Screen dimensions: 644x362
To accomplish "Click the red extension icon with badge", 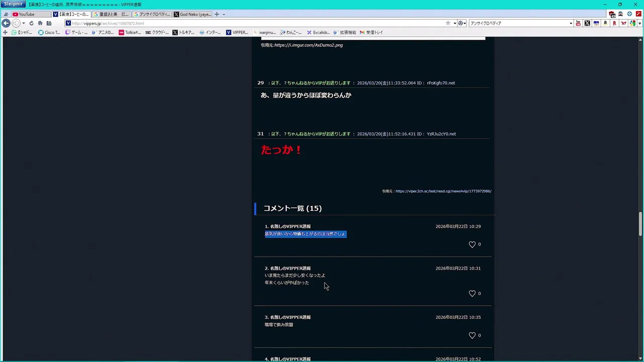I will [612, 14].
